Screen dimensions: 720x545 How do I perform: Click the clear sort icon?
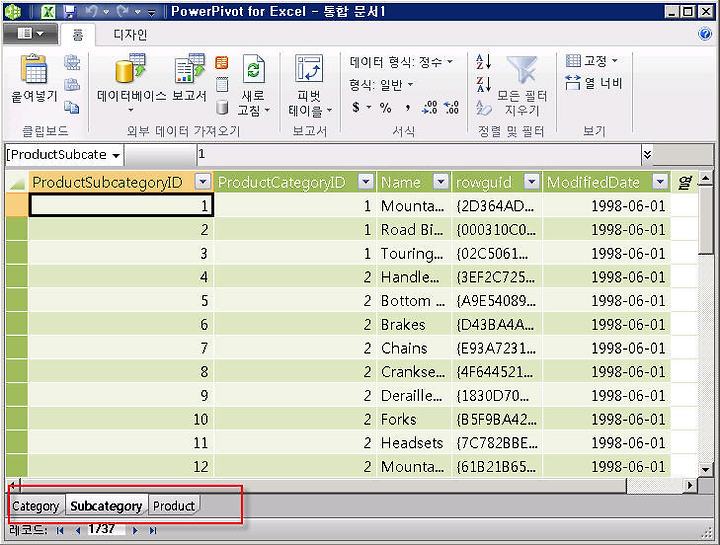coord(484,108)
